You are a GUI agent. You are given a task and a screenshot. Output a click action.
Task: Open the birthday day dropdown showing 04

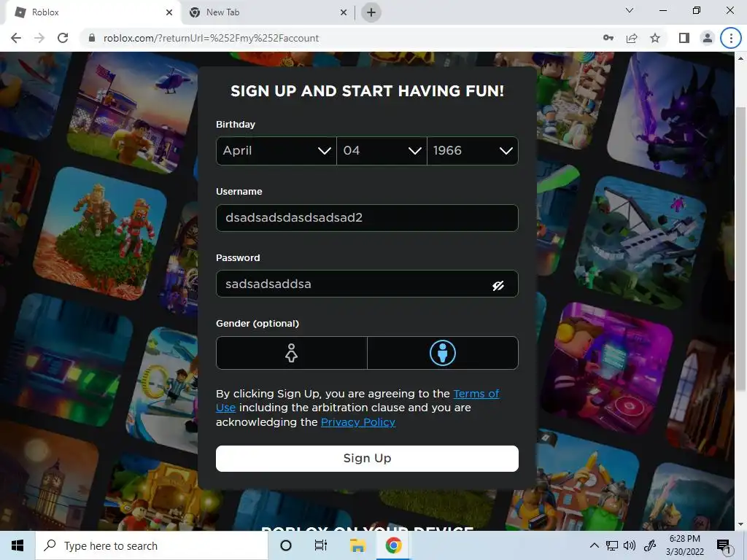click(x=382, y=151)
